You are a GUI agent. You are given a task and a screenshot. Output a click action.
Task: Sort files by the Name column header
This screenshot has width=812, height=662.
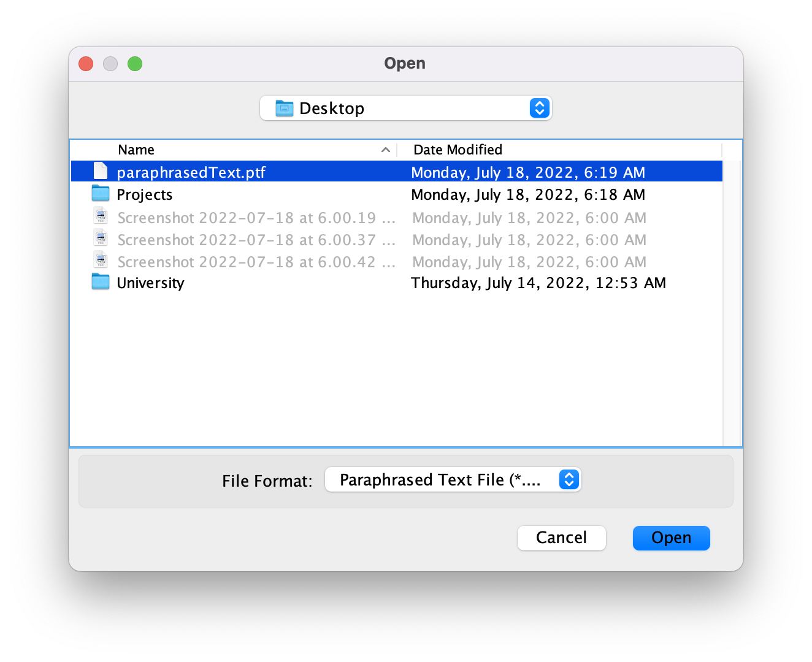click(136, 150)
